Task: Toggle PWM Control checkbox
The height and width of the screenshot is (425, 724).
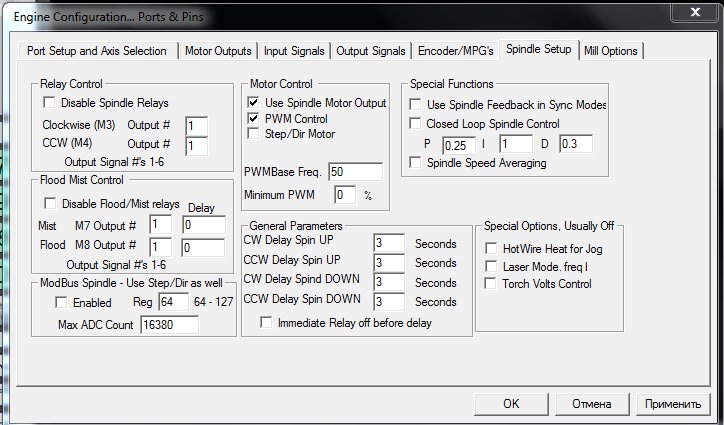Action: [254, 118]
